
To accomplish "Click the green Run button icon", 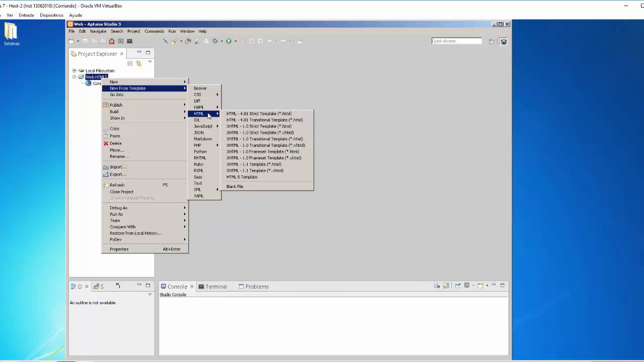I will (x=228, y=41).
